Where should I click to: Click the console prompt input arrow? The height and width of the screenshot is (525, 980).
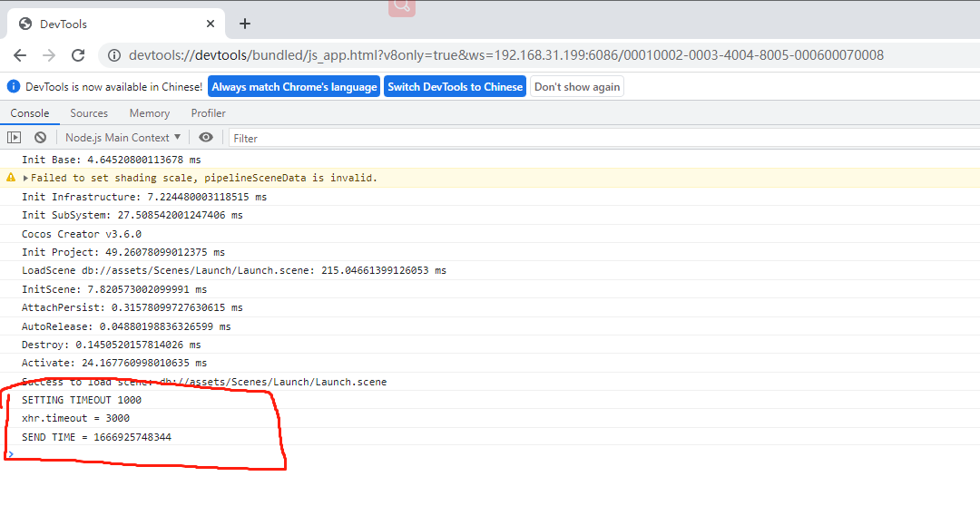click(11, 454)
